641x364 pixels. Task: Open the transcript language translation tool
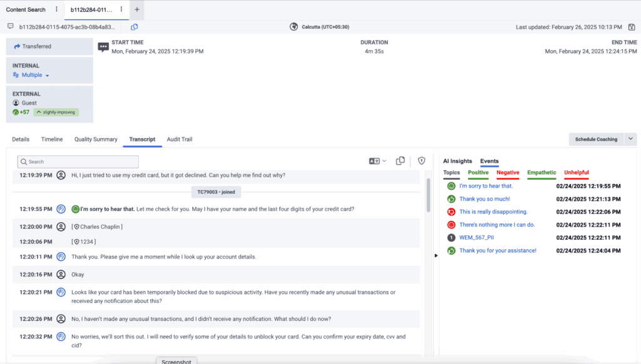tap(376, 161)
